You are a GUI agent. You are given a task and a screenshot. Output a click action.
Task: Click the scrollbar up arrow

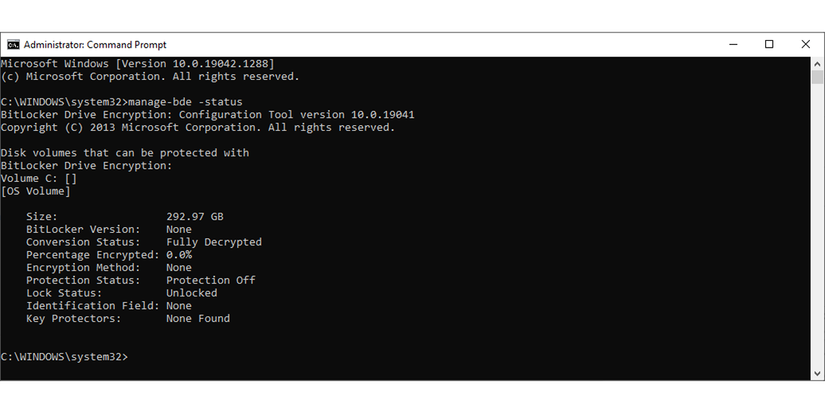pos(817,63)
